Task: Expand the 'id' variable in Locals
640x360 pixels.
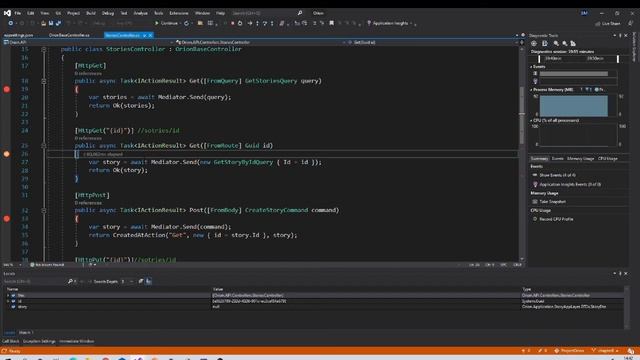Action: click(x=8, y=301)
